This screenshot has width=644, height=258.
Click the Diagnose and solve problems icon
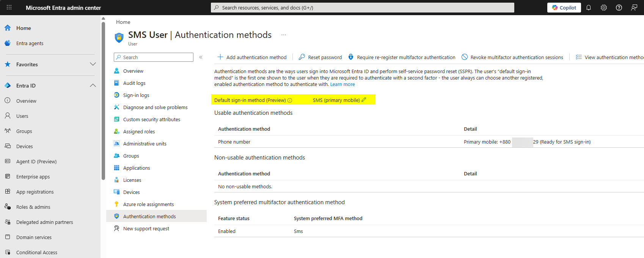(x=117, y=107)
